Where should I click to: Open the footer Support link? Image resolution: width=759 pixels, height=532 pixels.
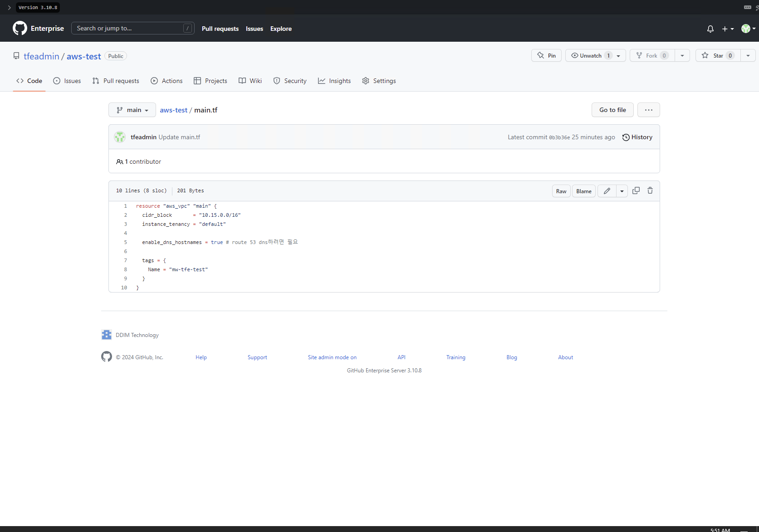257,357
